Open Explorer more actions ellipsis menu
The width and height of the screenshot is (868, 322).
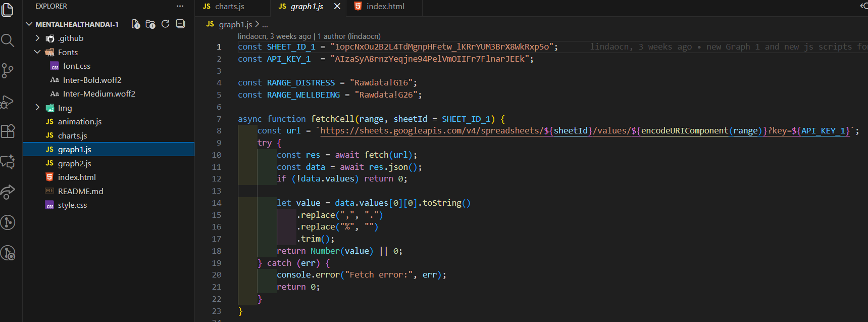tap(180, 7)
